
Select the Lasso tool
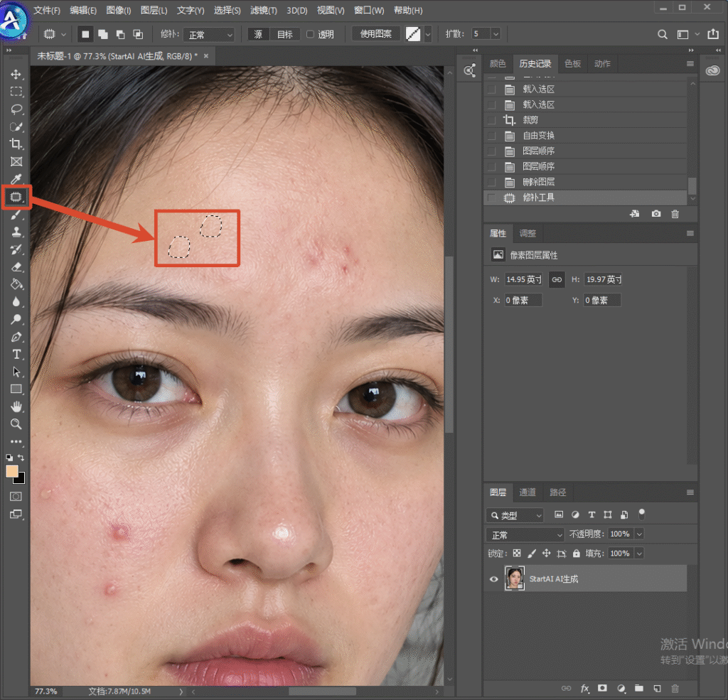tap(16, 109)
